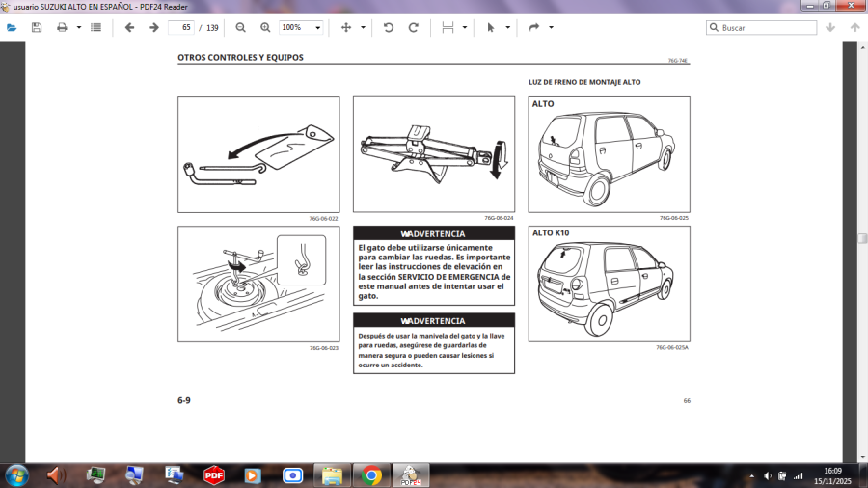Toggle the sidebar list panel icon
The width and height of the screenshot is (868, 488).
click(x=95, y=27)
